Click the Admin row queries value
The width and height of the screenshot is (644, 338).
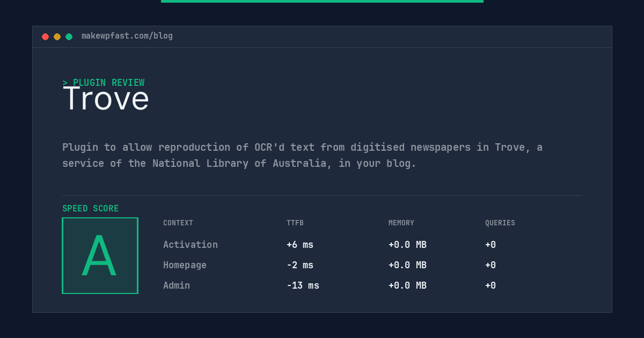(x=491, y=285)
